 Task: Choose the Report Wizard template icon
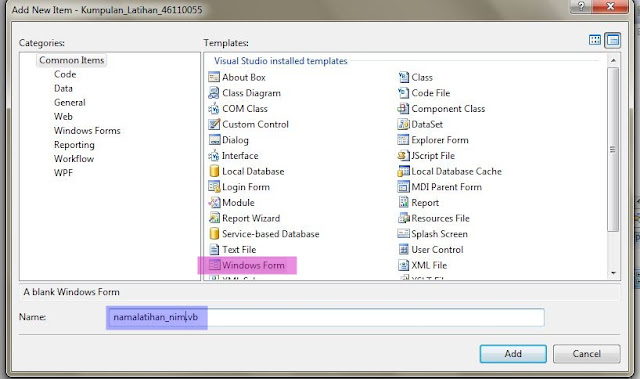[214, 218]
